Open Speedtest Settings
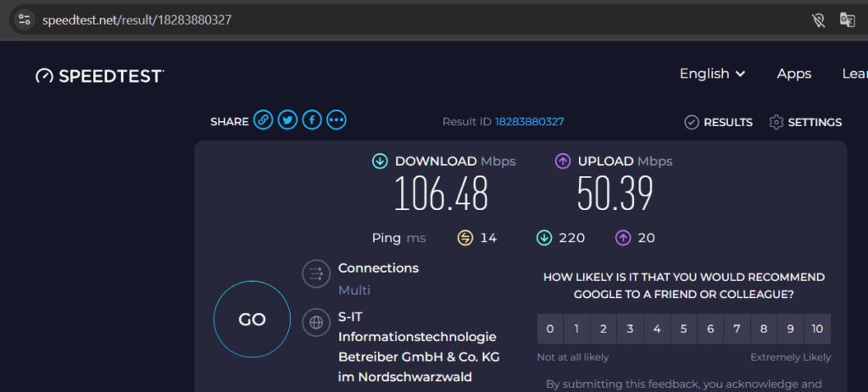868x392 pixels. 804,122
